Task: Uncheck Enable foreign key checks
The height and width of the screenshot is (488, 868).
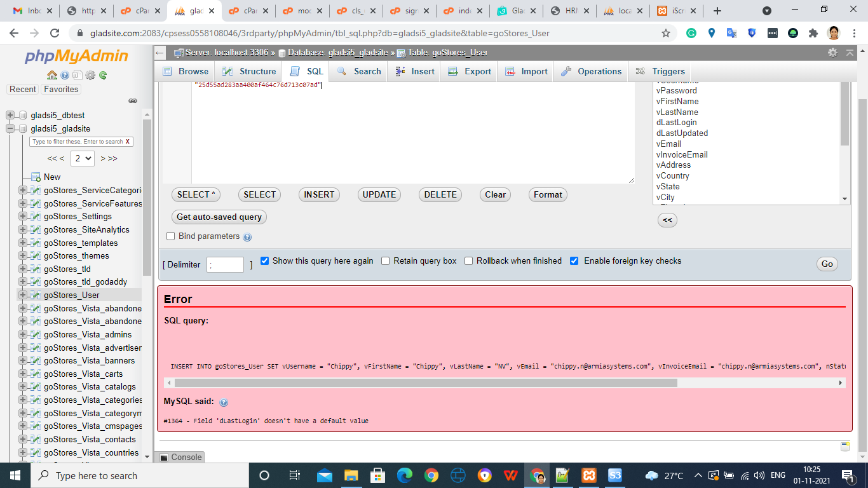Action: 574,261
